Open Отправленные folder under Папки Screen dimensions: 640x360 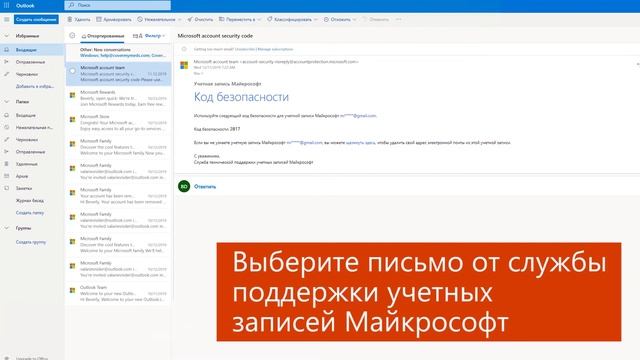tap(30, 152)
